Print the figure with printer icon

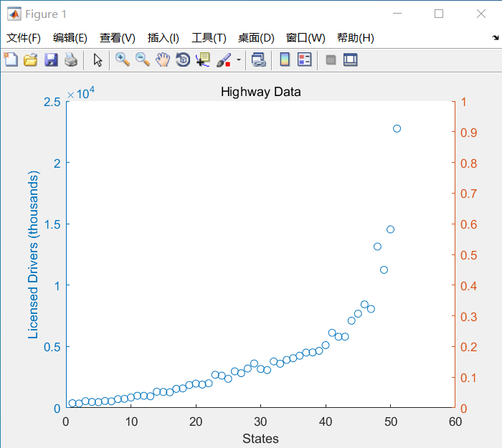(71, 59)
